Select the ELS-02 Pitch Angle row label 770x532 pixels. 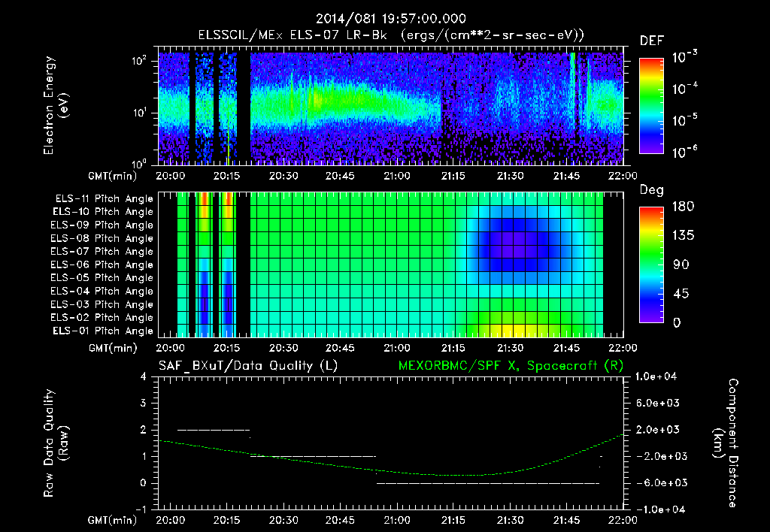tap(102, 318)
